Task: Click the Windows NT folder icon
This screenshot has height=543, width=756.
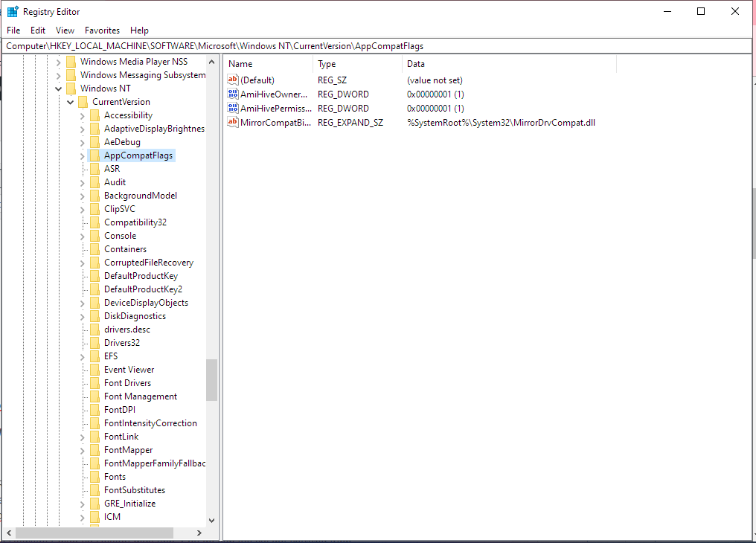Action: pos(71,89)
